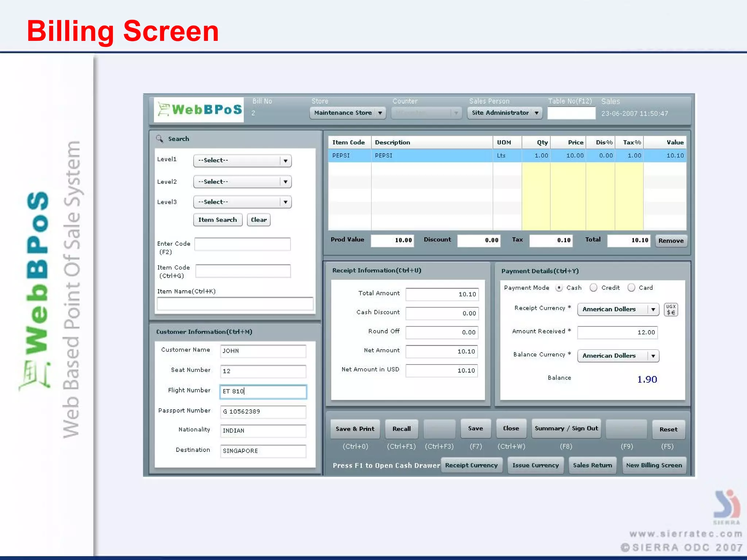Click the Round Off field

coord(442,332)
